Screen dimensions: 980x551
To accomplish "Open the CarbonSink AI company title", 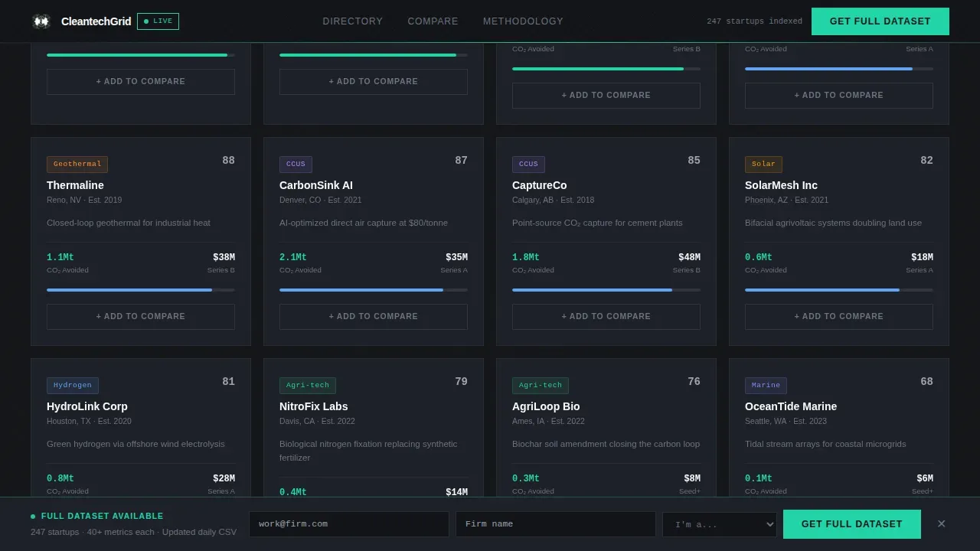I will [316, 185].
